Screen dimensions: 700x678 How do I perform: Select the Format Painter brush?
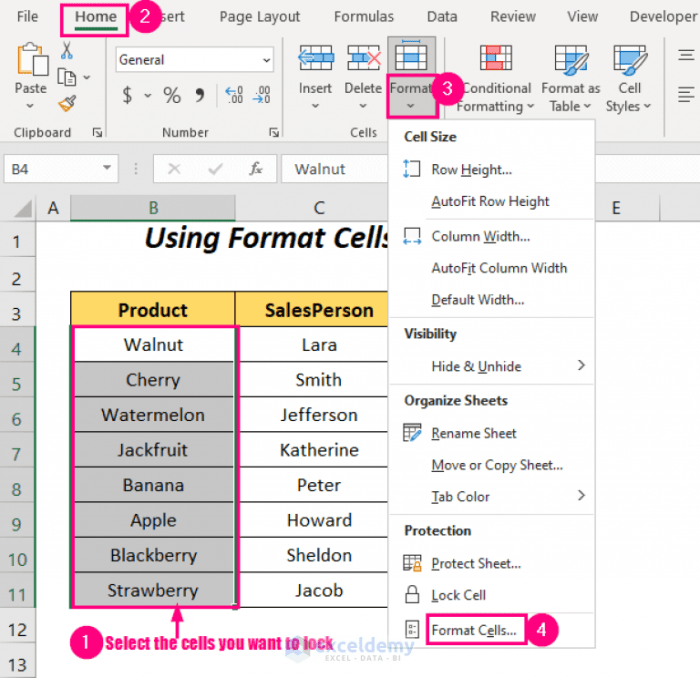[x=67, y=104]
